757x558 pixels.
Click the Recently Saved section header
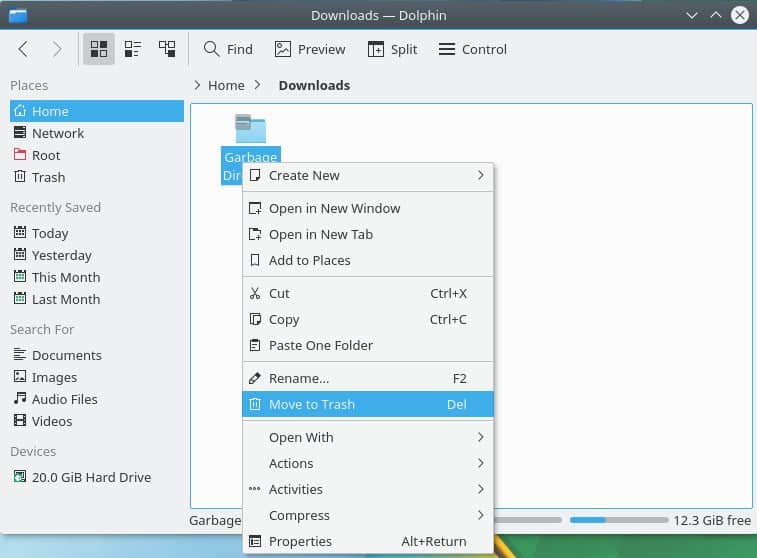[x=56, y=208]
